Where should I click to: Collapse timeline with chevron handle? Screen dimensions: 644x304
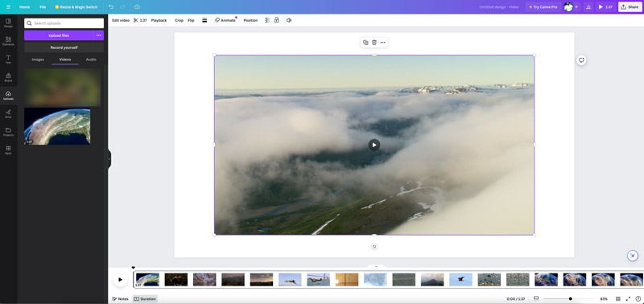coord(376,267)
